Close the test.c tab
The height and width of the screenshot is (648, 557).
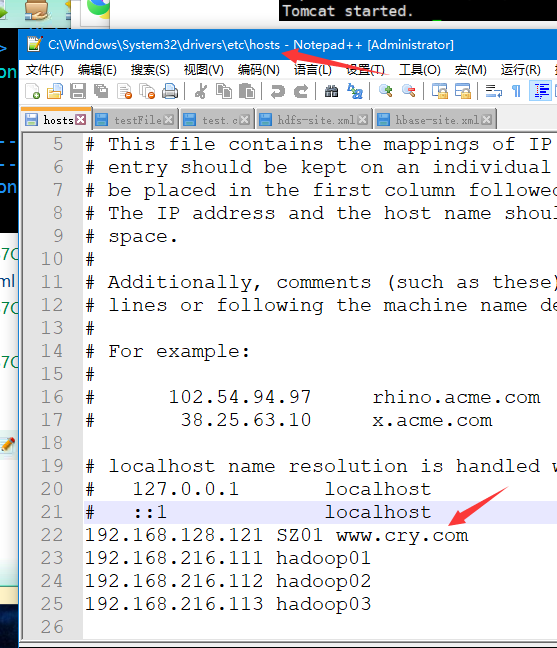245,120
